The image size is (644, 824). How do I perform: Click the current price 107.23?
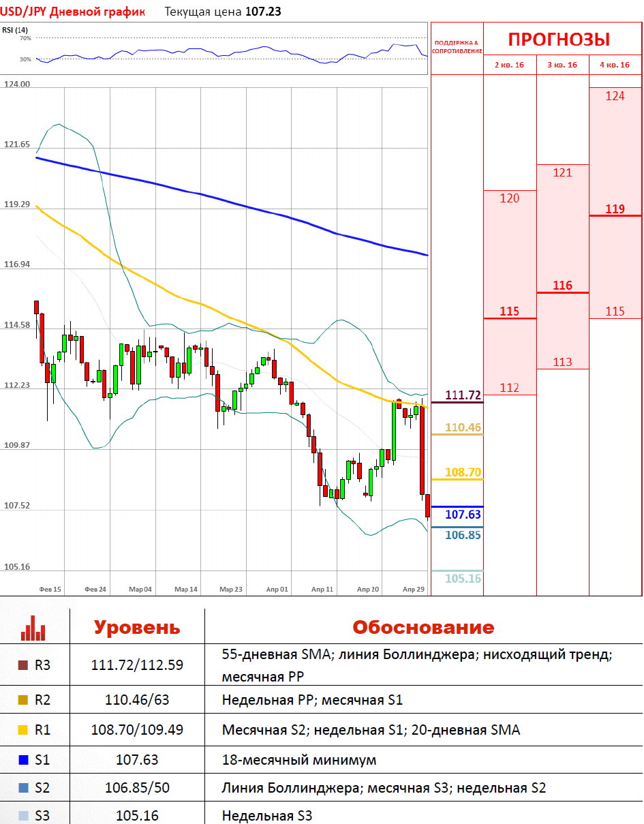(263, 12)
